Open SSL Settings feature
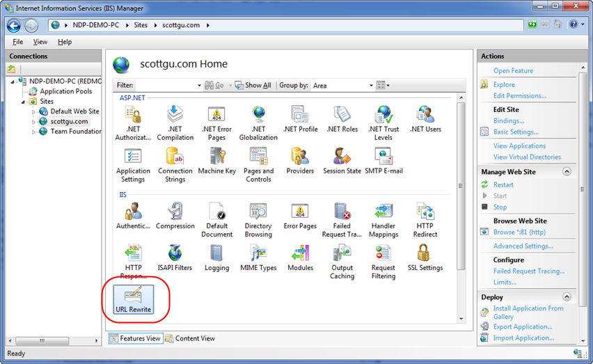 click(x=425, y=258)
